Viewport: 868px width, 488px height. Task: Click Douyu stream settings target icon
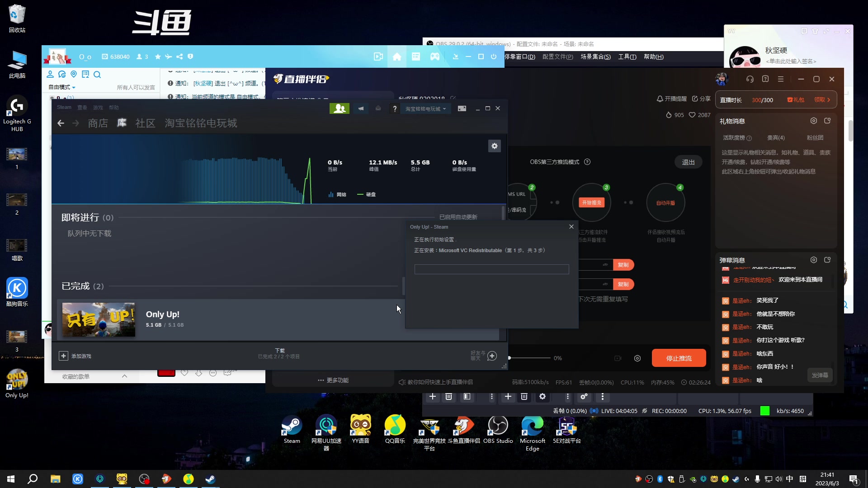point(637,358)
